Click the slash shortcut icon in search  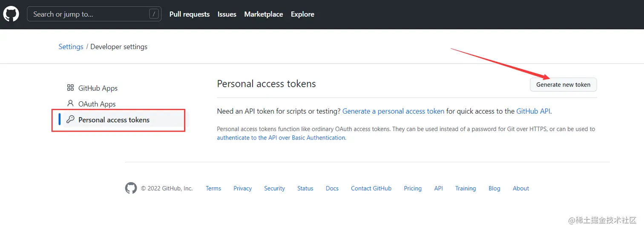point(154,14)
